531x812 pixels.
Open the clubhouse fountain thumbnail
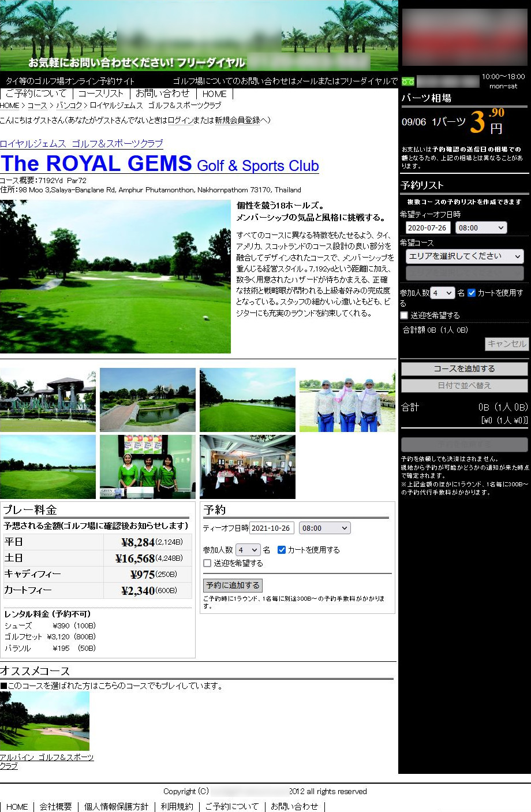pyautogui.click(x=48, y=400)
